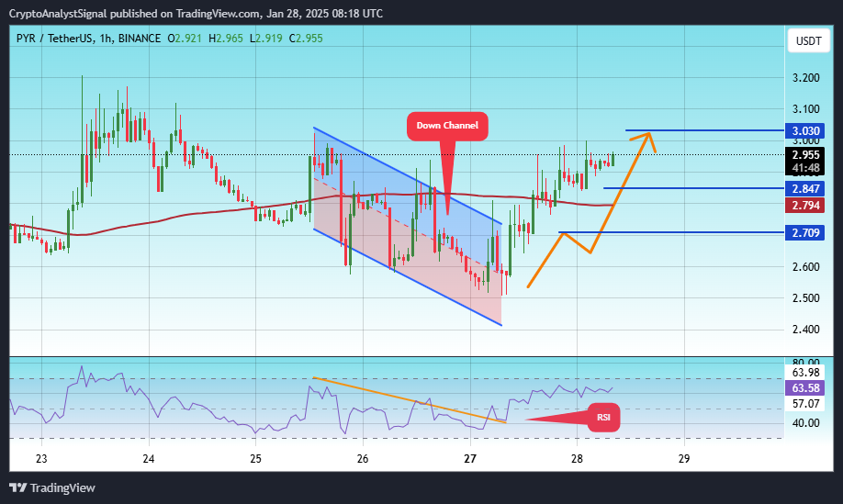Screen dimensions: 843x504
Task: Click the current price label 2.955
Action: [x=804, y=155]
